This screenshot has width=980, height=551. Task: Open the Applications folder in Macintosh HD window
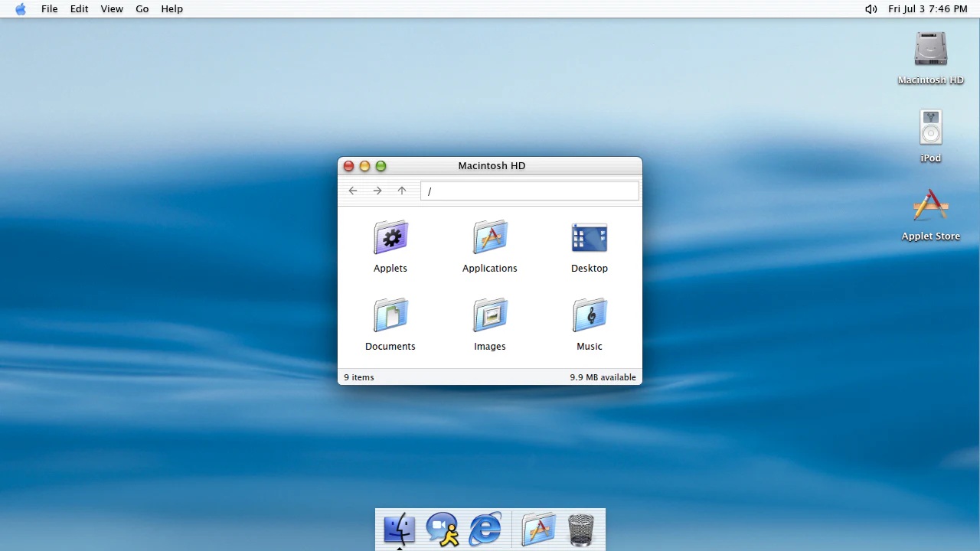tap(490, 238)
